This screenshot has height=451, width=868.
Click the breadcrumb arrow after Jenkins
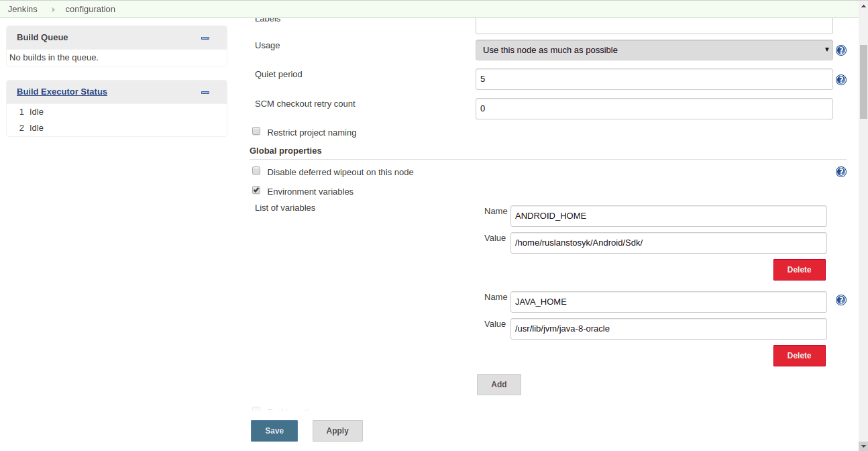click(54, 9)
